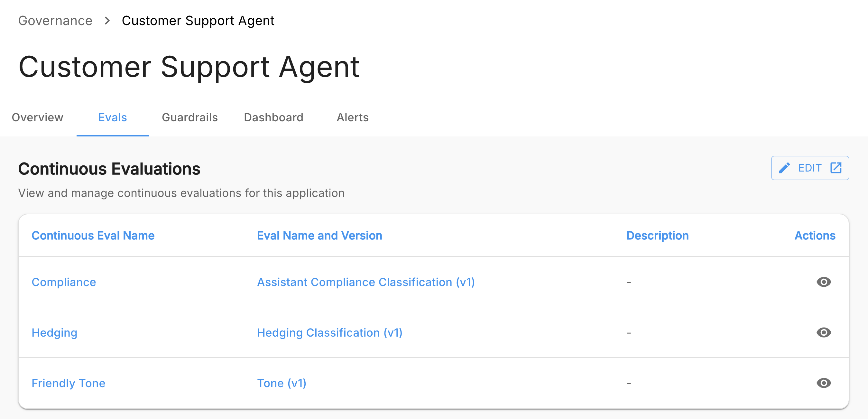Open the Alerts tab
The image size is (868, 419).
[353, 117]
